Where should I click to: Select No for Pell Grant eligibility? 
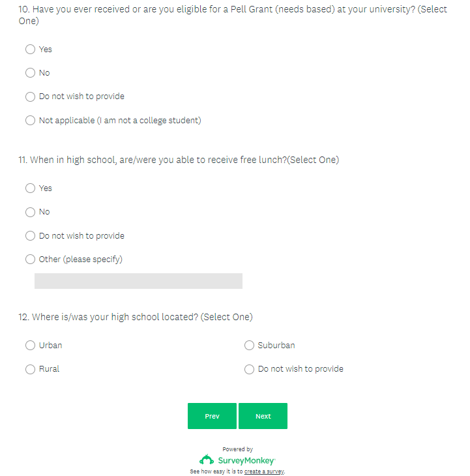click(30, 73)
